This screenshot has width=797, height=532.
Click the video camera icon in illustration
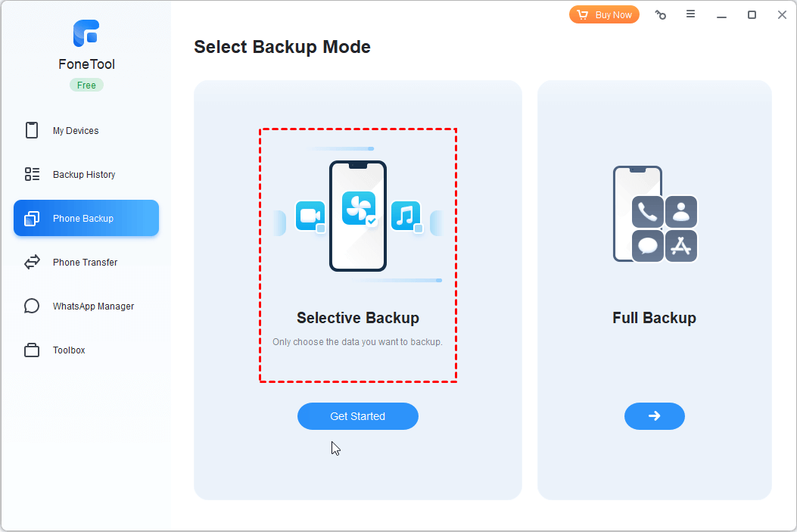310,216
